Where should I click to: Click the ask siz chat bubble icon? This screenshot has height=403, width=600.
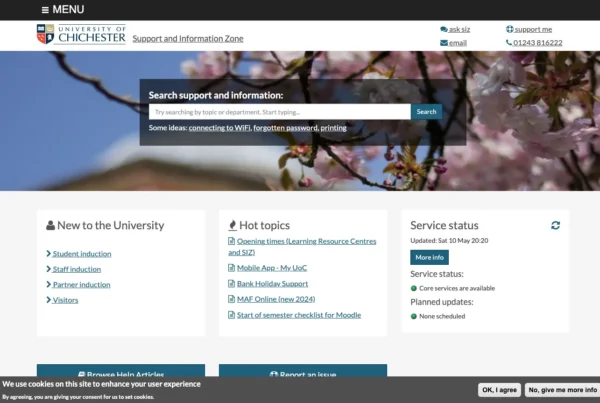[443, 29]
